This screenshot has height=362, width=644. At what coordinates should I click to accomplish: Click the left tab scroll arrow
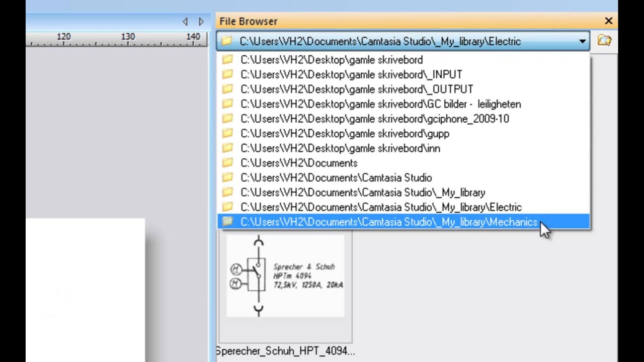(185, 21)
